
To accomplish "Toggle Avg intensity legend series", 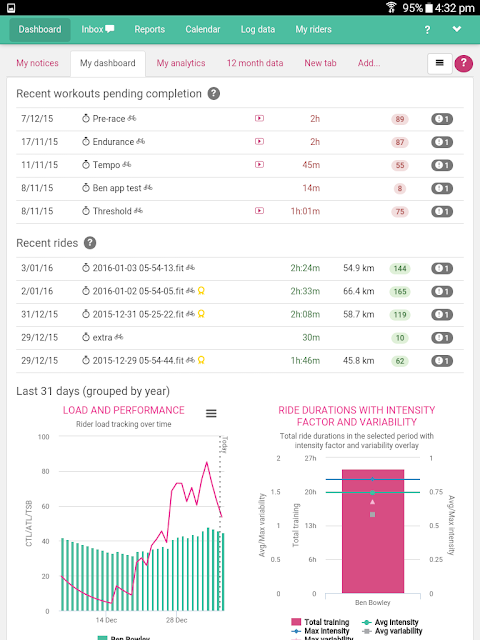I will 390,622.
